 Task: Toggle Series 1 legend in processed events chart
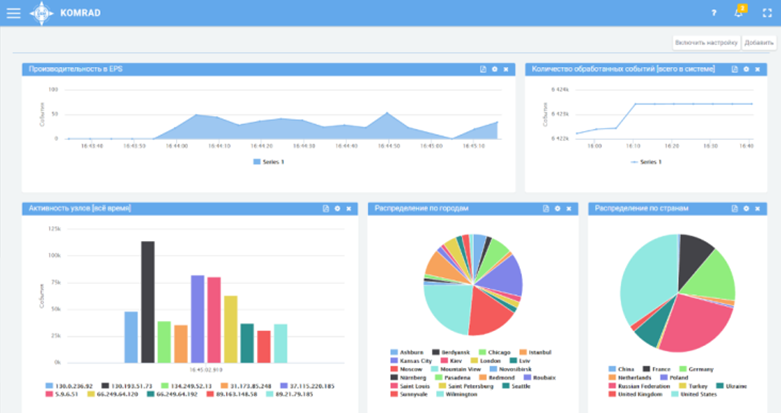tap(646, 162)
